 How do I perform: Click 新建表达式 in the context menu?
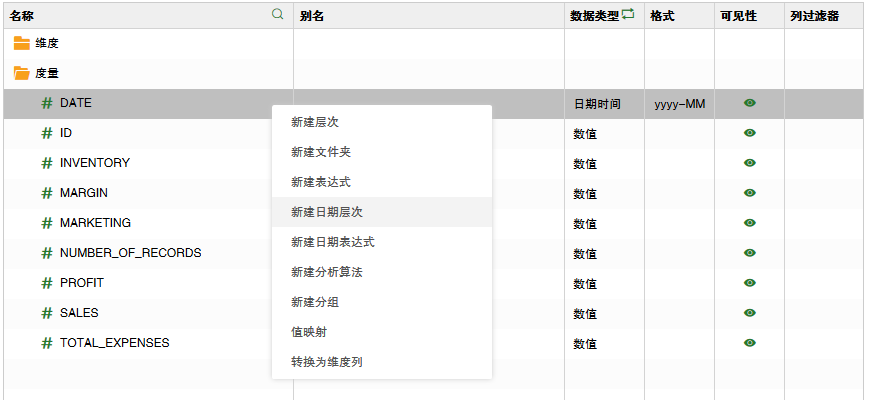(x=320, y=182)
